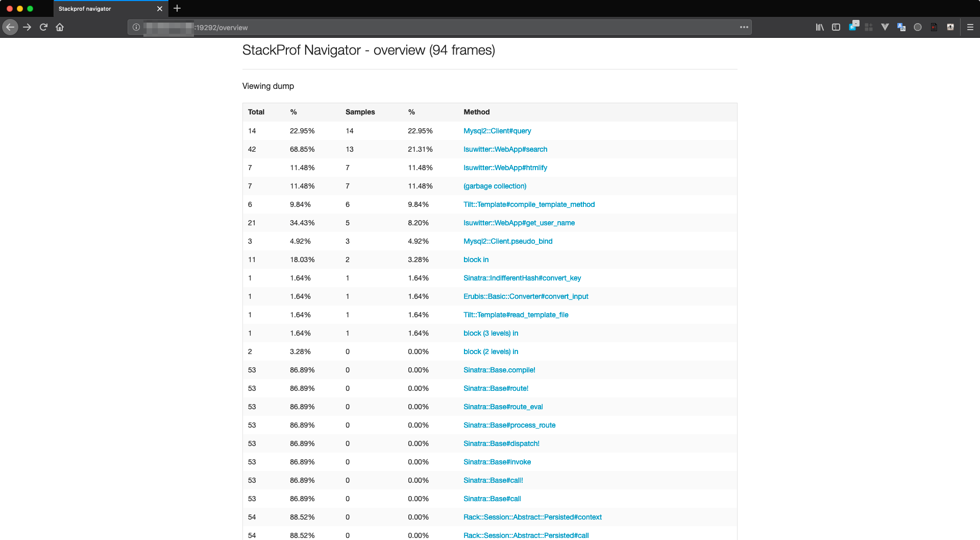
Task: Click 18.03% in the 'block in' row
Action: tap(302, 260)
